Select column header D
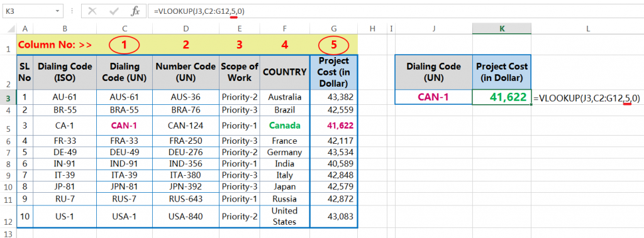The height and width of the screenshot is (238, 644). tap(186, 29)
